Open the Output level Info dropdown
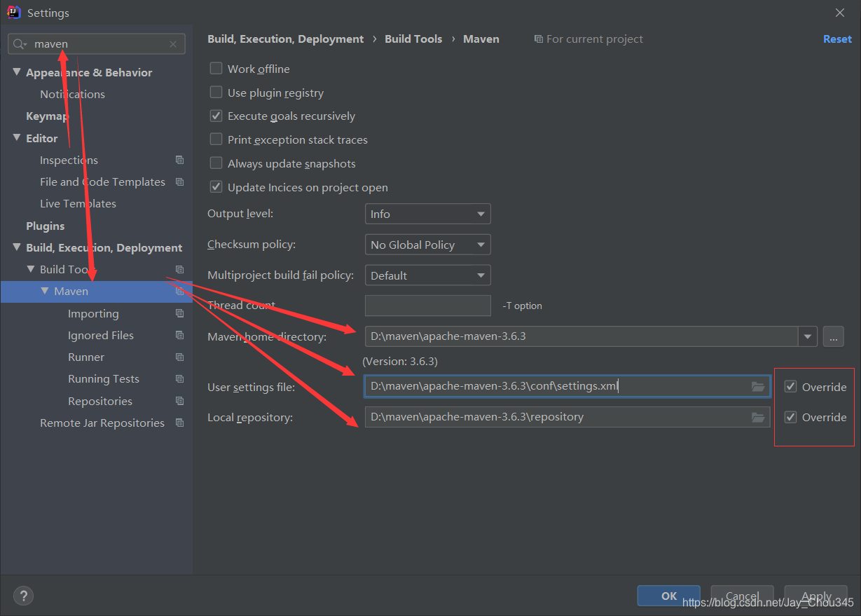Viewport: 861px width, 616px height. pos(427,214)
